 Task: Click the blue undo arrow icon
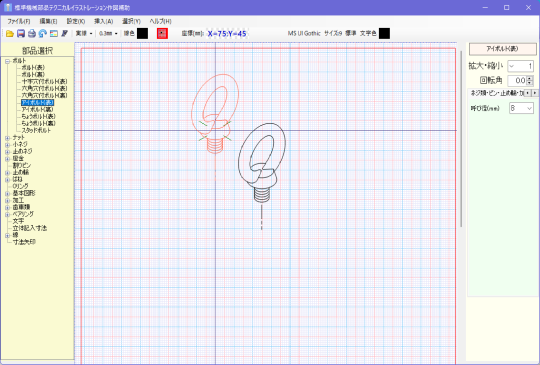point(43,33)
